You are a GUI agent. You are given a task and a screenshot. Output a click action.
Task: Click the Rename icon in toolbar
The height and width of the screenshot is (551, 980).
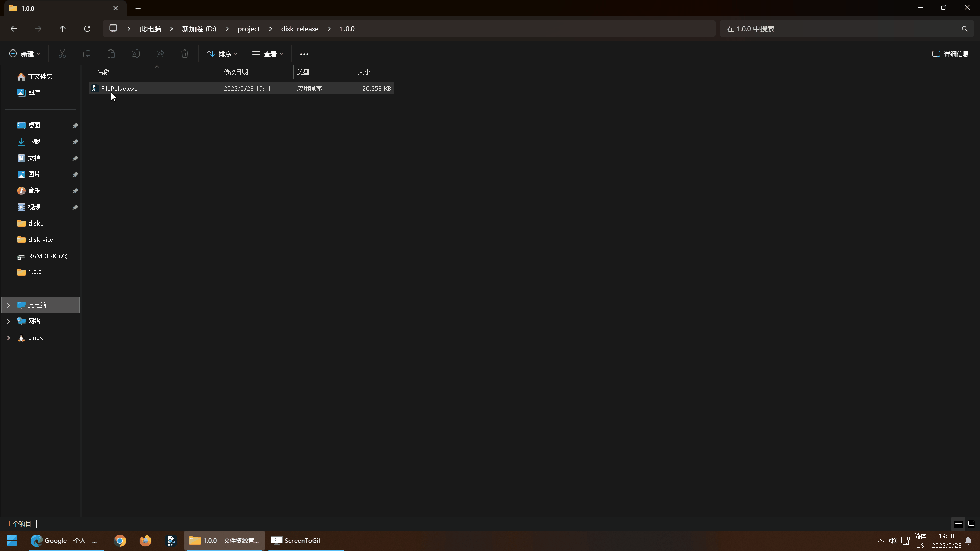click(x=136, y=54)
